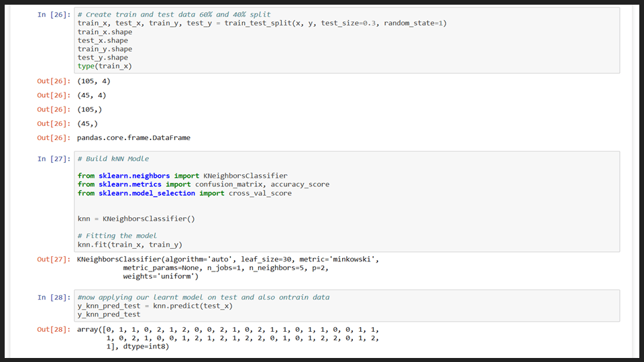
Task: Click the sklearn.neighbors import line
Action: [182, 176]
